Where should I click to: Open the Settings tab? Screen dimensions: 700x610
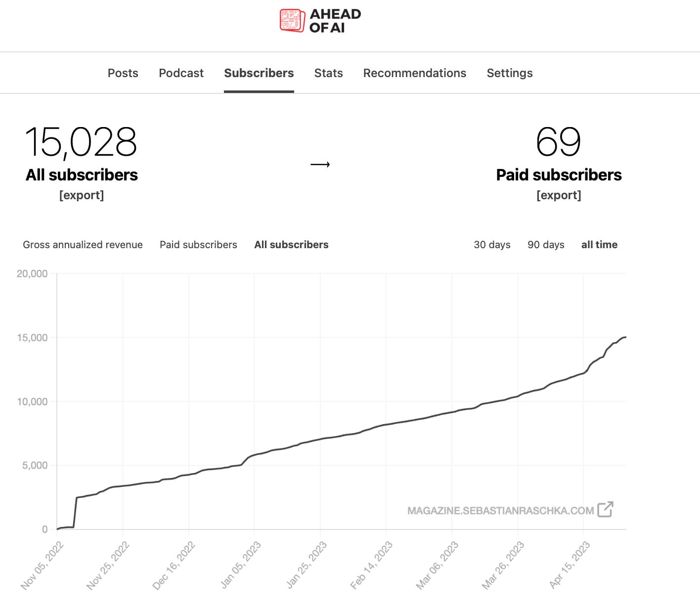[x=510, y=73]
